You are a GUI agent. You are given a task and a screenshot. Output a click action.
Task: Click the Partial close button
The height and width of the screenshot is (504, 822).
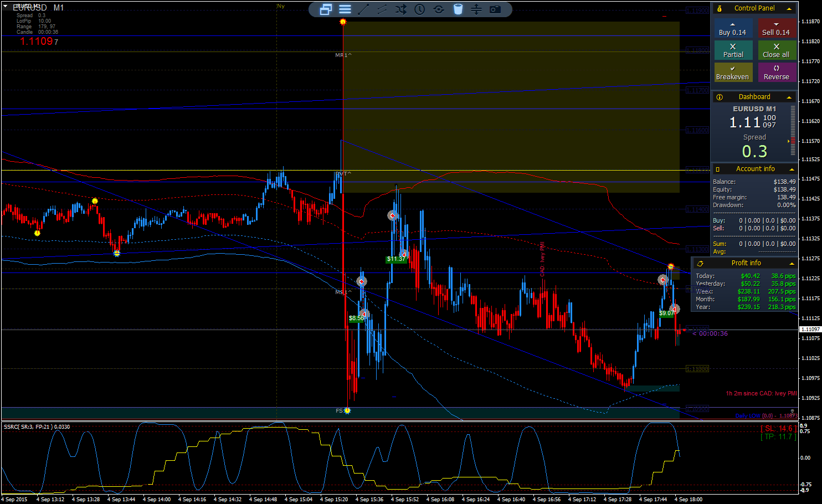click(x=733, y=50)
